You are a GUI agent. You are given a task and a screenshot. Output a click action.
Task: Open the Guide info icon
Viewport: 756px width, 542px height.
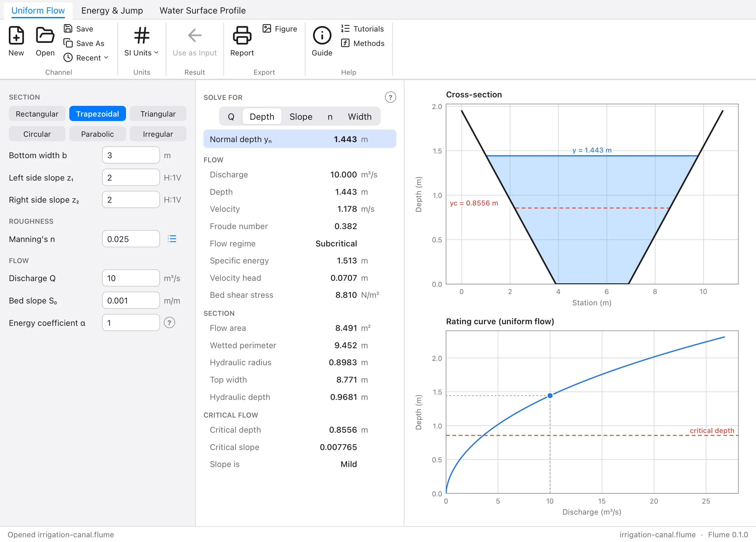[322, 35]
